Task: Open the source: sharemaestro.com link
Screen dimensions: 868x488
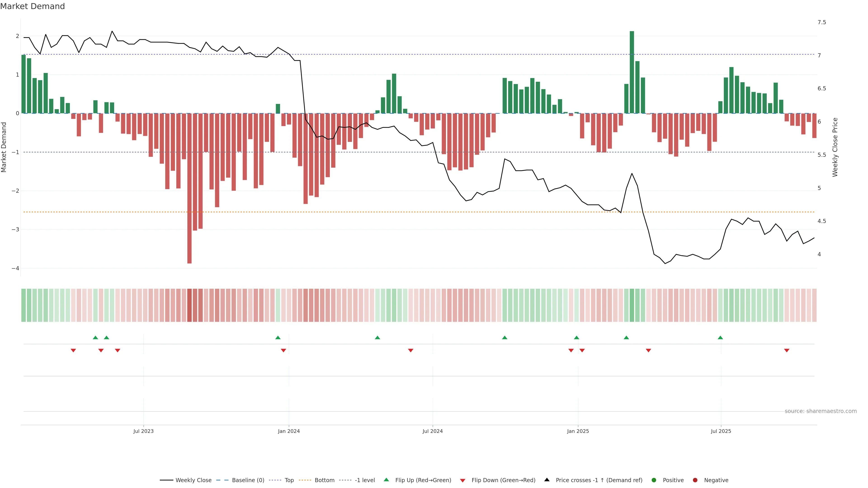Action: (821, 411)
